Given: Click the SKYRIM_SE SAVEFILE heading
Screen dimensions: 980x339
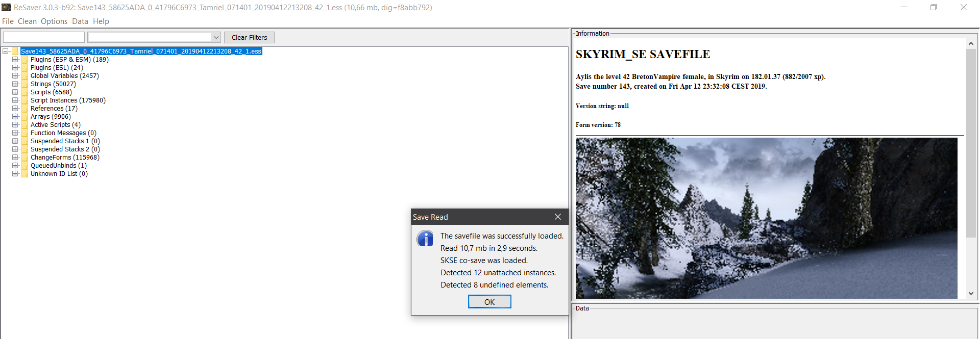Looking at the screenshot, I should point(643,54).
